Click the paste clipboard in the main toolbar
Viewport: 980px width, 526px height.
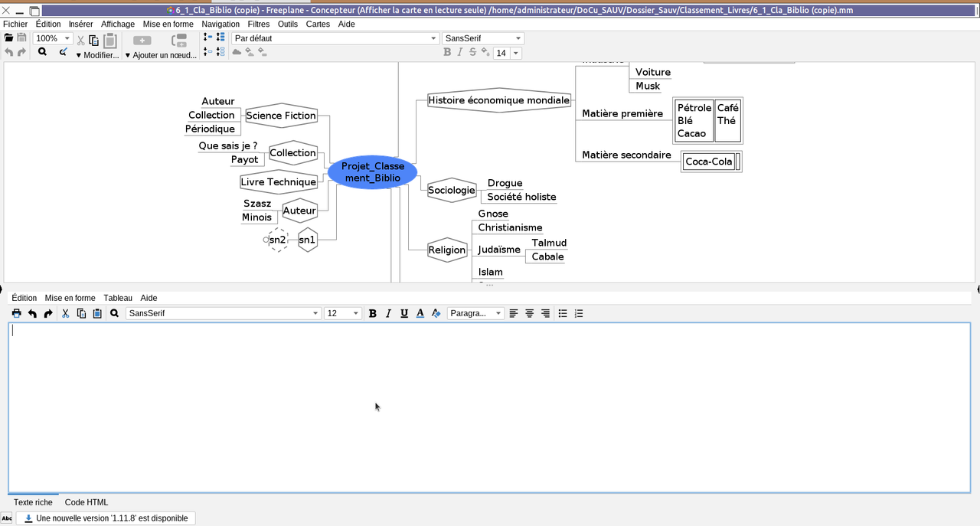tap(110, 40)
